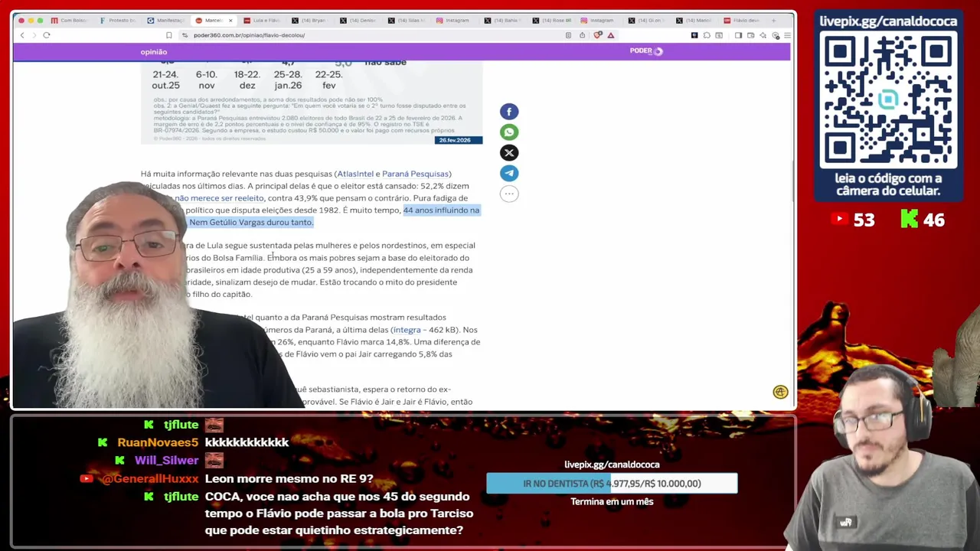980x551 pixels.
Task: Click chat username Will_Silwer
Action: [166, 460]
